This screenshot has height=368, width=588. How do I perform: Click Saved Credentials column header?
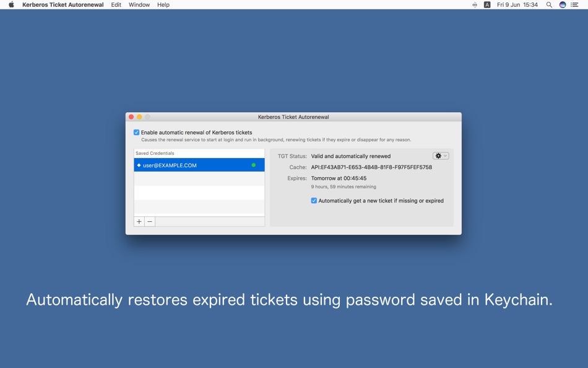coord(199,153)
